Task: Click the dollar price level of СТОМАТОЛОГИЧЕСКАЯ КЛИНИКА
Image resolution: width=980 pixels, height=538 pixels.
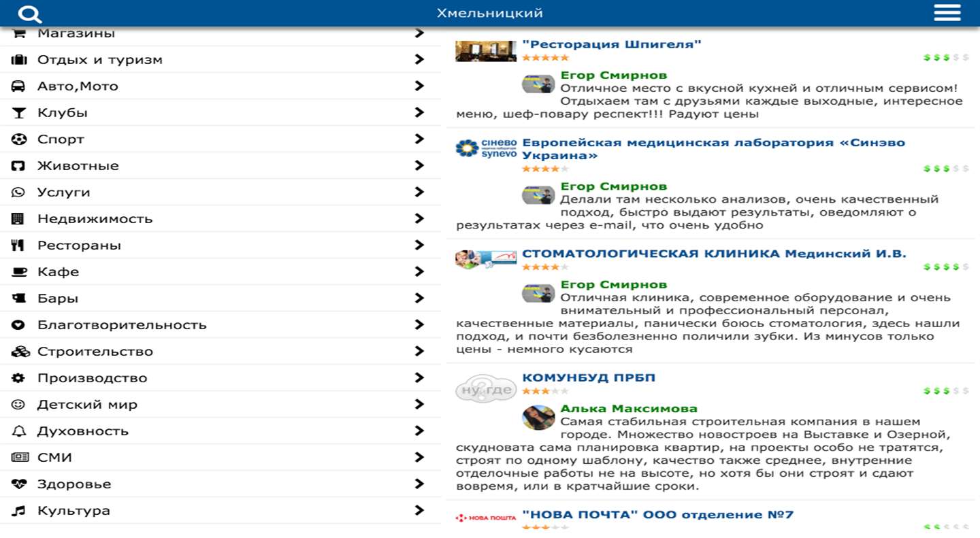Action: (946, 267)
